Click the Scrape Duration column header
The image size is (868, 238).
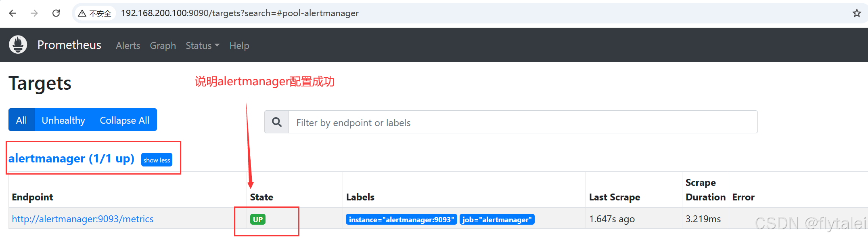coord(705,190)
